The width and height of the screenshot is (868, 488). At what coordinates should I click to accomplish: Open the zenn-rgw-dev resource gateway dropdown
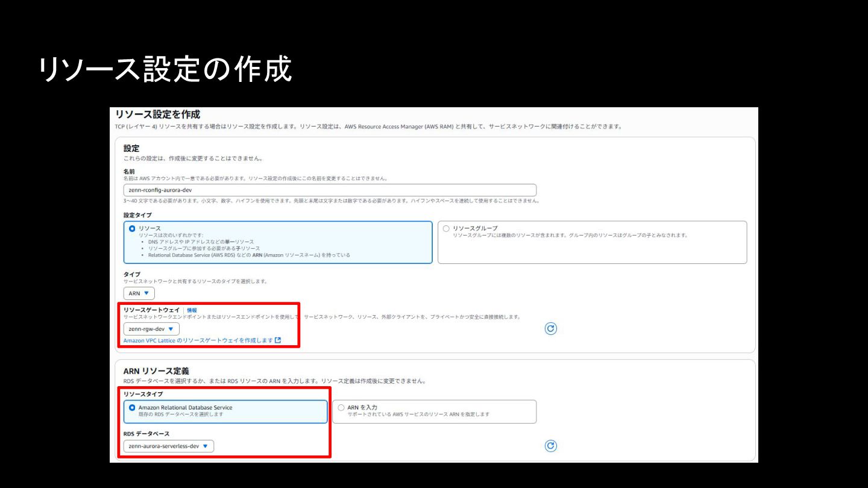click(x=151, y=329)
